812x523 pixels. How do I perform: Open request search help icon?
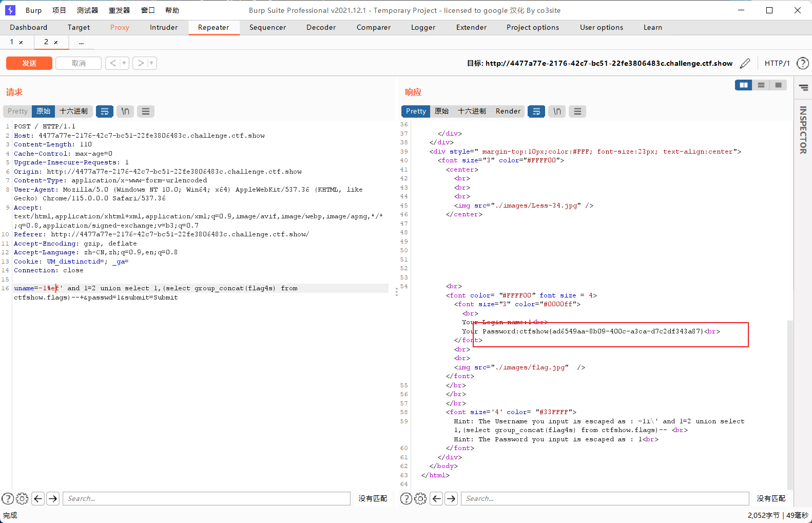(x=8, y=498)
